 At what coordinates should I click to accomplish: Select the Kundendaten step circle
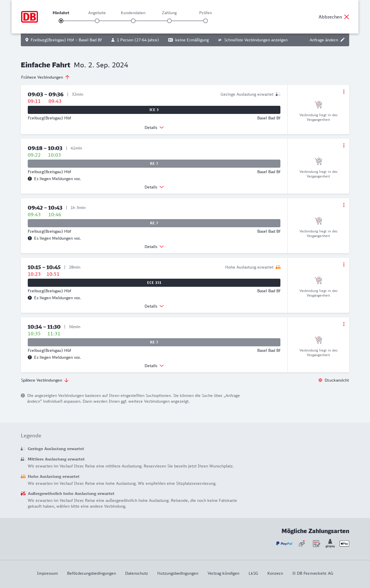coord(133,21)
